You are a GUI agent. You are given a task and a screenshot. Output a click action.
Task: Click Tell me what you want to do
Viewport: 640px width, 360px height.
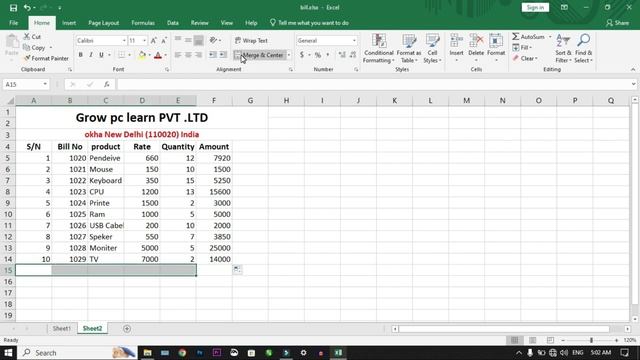pyautogui.click(x=309, y=23)
